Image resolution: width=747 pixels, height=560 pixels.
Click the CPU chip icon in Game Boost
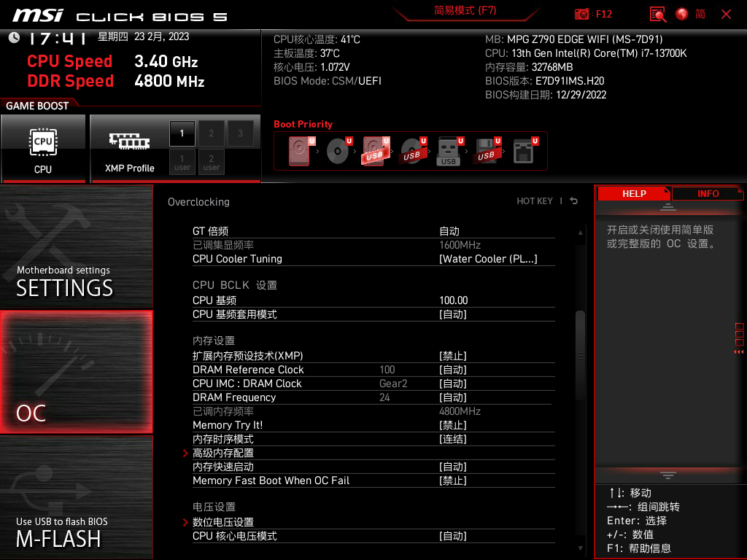(x=43, y=142)
